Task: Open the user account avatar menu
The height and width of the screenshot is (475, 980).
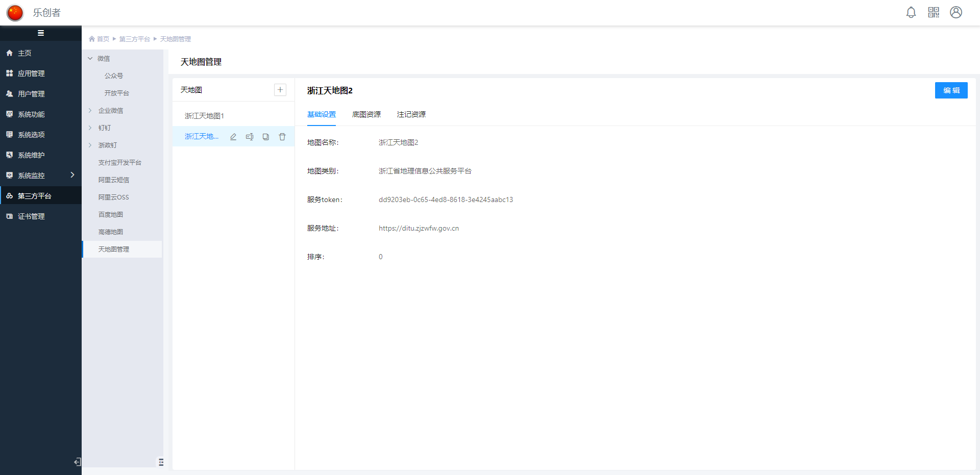Action: coord(955,12)
